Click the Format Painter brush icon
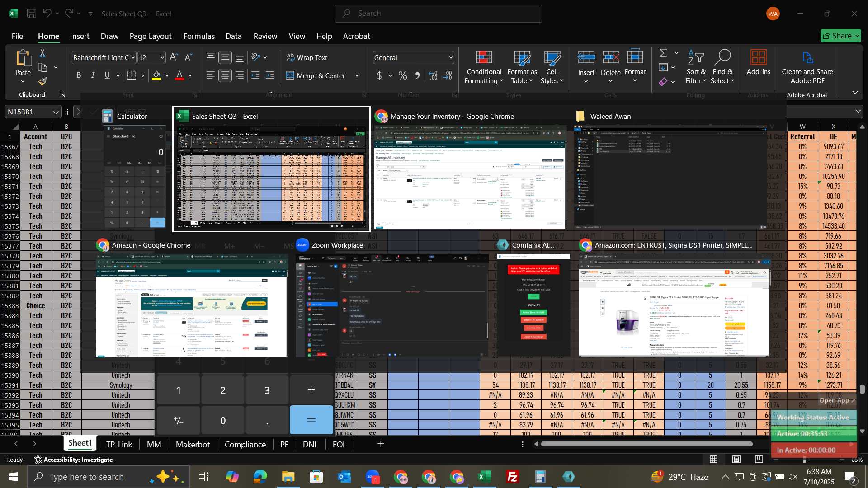868x488 pixels. tap(42, 82)
